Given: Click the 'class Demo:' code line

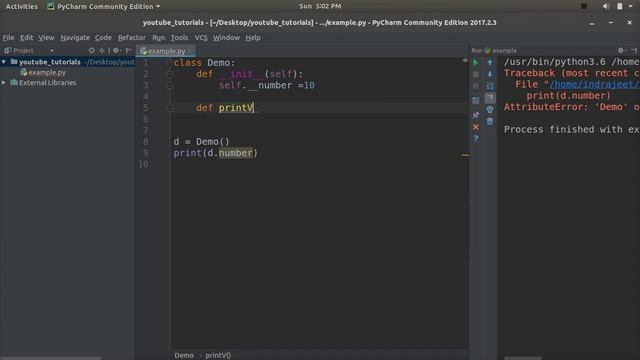Looking at the screenshot, I should [x=204, y=63].
